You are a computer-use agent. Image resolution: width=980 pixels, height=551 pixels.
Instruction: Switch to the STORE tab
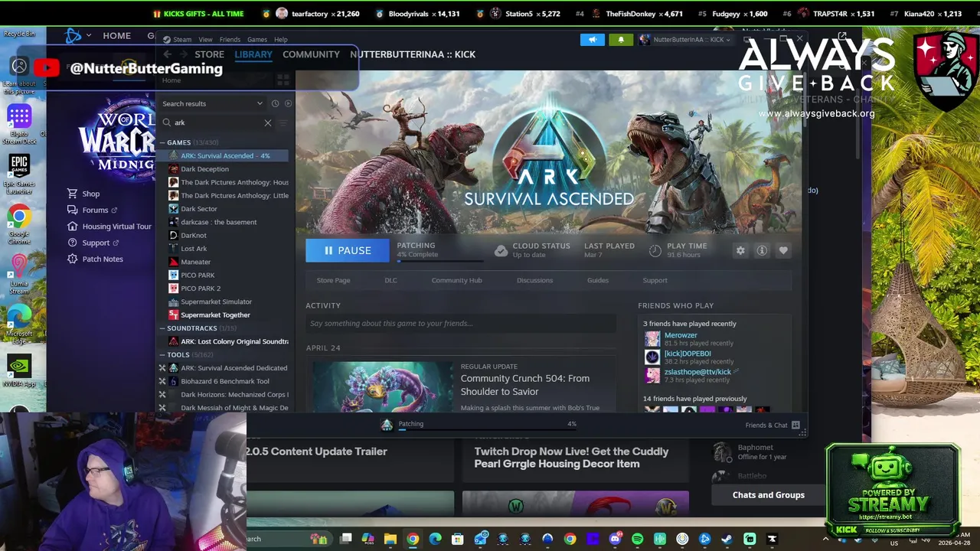pos(209,54)
